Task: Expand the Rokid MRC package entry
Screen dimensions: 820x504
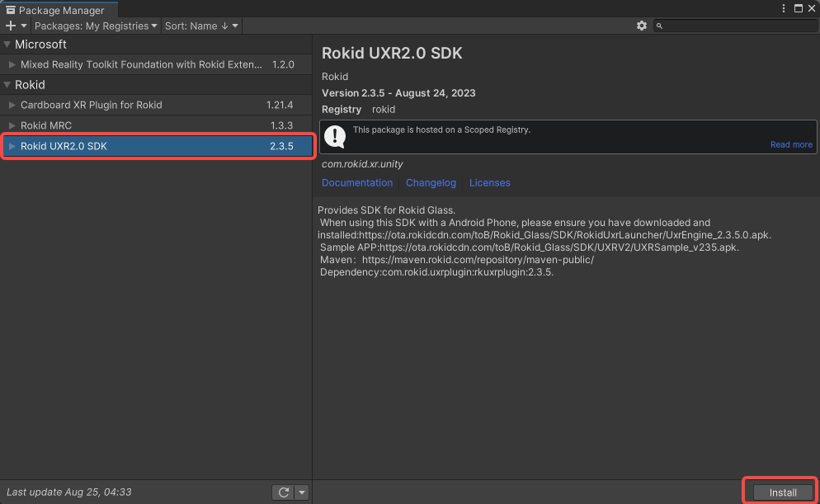Action: pyautogui.click(x=13, y=125)
